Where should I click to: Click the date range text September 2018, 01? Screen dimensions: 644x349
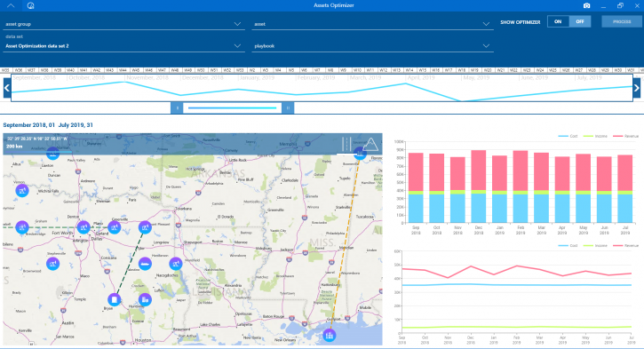(x=28, y=125)
